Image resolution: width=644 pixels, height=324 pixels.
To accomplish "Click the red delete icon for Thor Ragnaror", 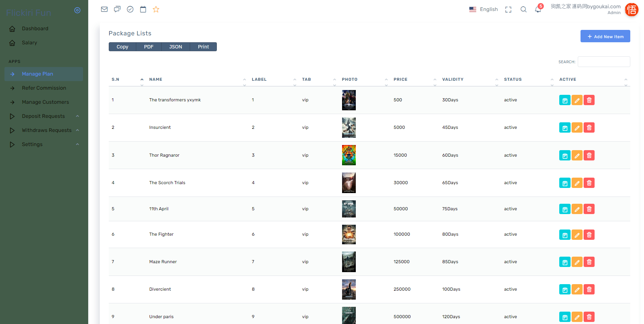I will [589, 155].
